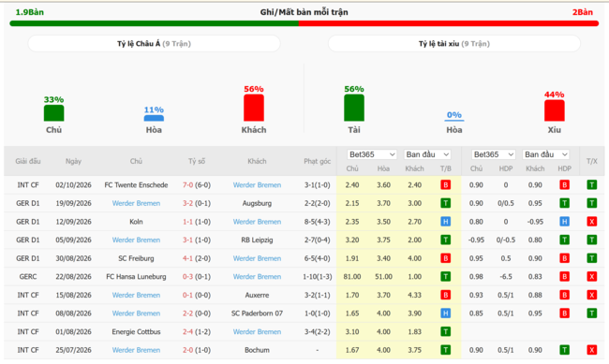Screen dimensions: 609x364
Task: Click the red X T/X badge in Bochum row
Action: point(591,350)
